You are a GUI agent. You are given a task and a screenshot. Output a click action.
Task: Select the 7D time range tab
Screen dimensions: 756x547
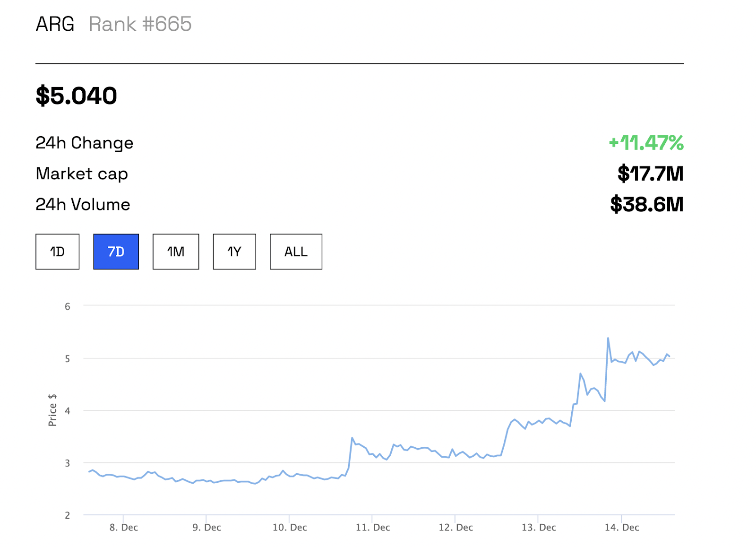point(116,252)
